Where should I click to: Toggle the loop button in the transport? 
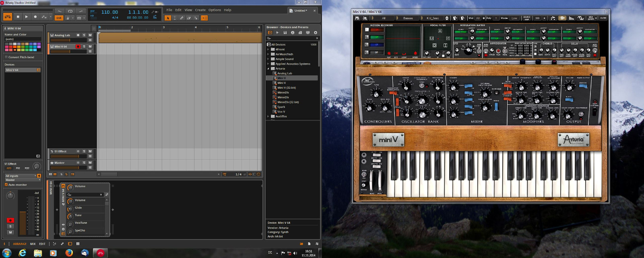click(70, 11)
